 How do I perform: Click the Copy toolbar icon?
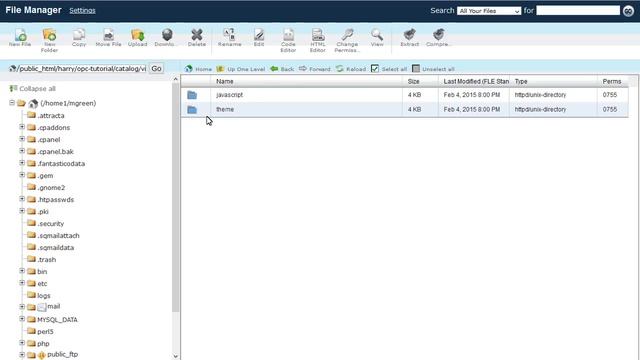(x=79, y=38)
